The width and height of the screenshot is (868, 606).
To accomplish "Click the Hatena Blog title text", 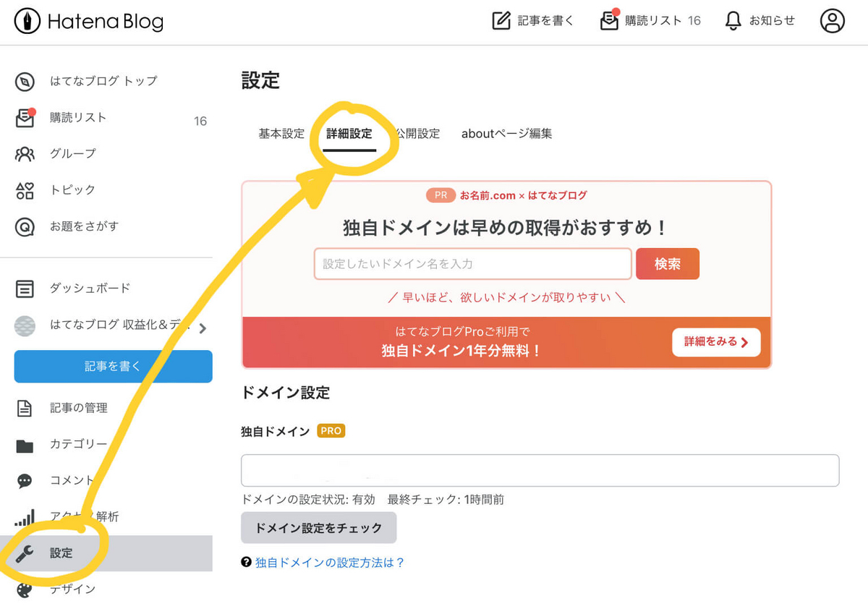I will (x=106, y=22).
